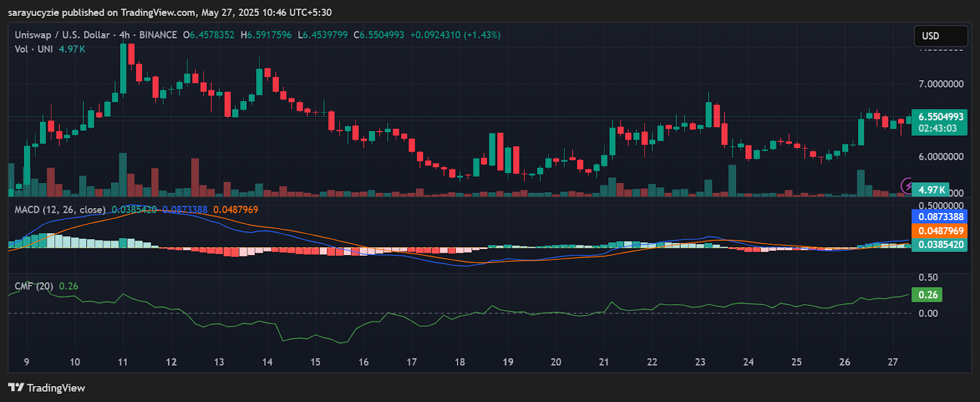Click the green histogram value label 0.0385420
Image resolution: width=980 pixels, height=402 pixels.
click(940, 245)
